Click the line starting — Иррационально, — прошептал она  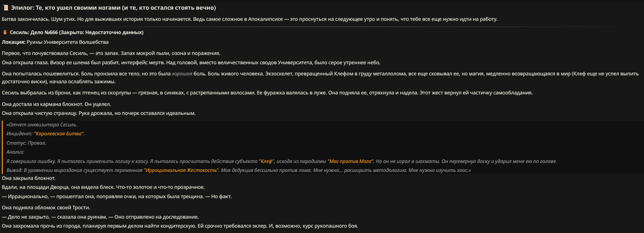(117, 196)
